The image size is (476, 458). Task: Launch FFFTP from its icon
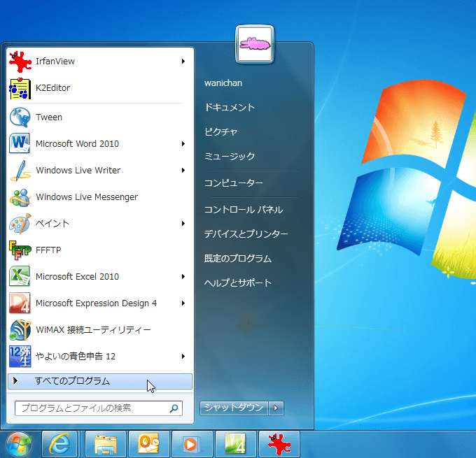point(20,250)
